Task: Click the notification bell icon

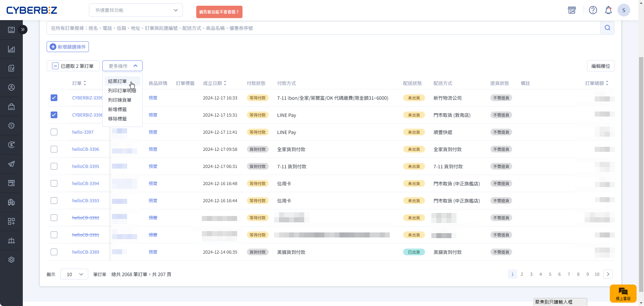Action: click(x=608, y=10)
